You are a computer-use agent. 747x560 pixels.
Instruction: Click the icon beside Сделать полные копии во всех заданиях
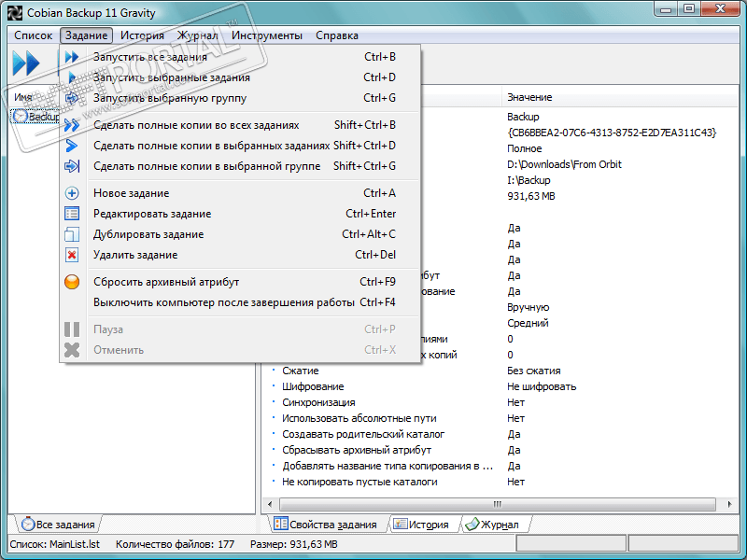pyautogui.click(x=72, y=125)
